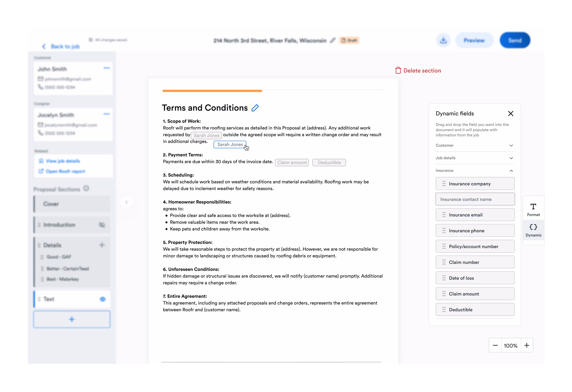This screenshot has height=392, width=572.
Task: Toggle visibility eye on Text section
Action: pos(103,299)
